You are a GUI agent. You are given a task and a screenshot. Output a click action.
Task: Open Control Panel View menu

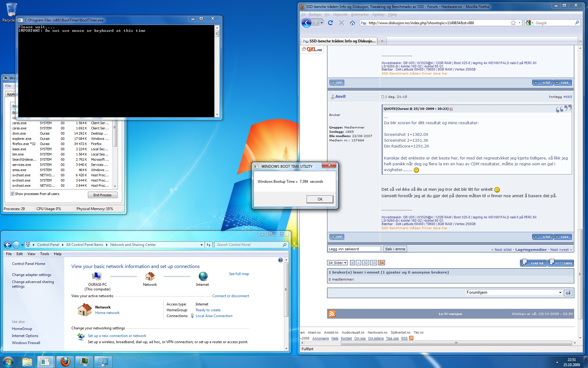click(x=31, y=254)
